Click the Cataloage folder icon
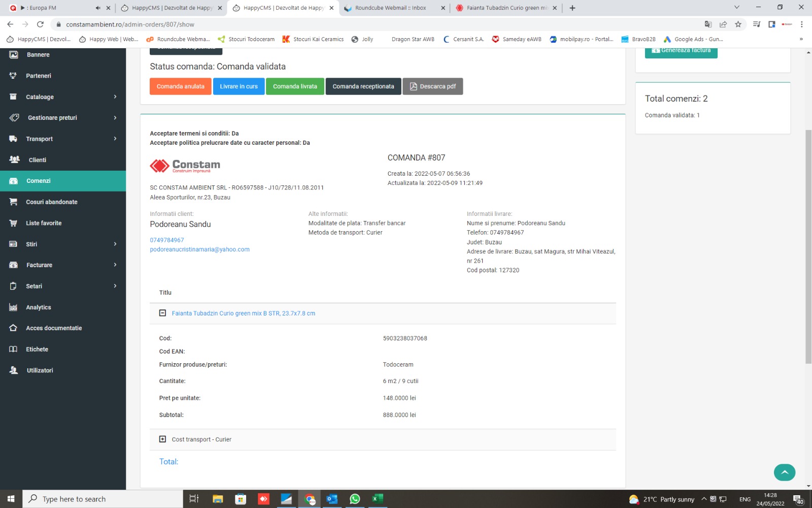The height and width of the screenshot is (508, 812). pyautogui.click(x=13, y=97)
